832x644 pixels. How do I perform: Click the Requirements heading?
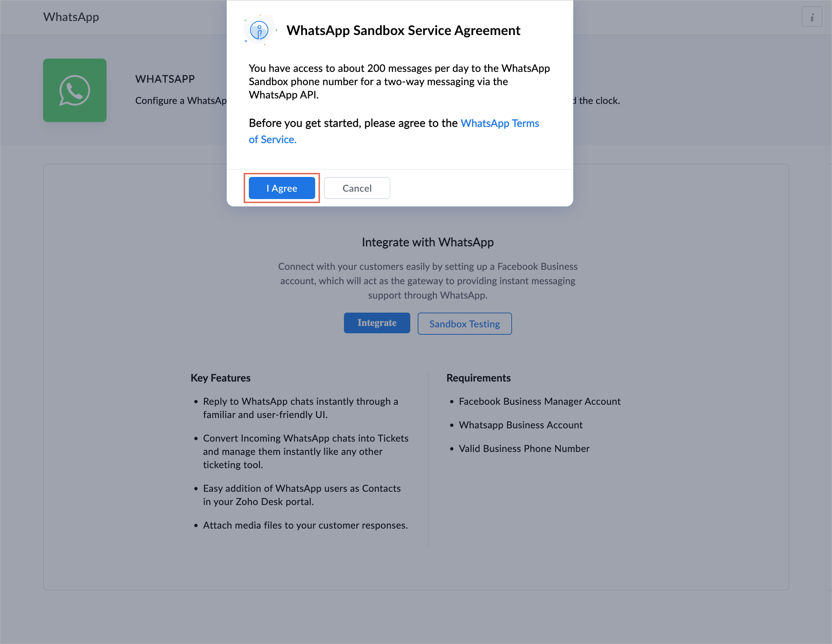click(x=478, y=377)
